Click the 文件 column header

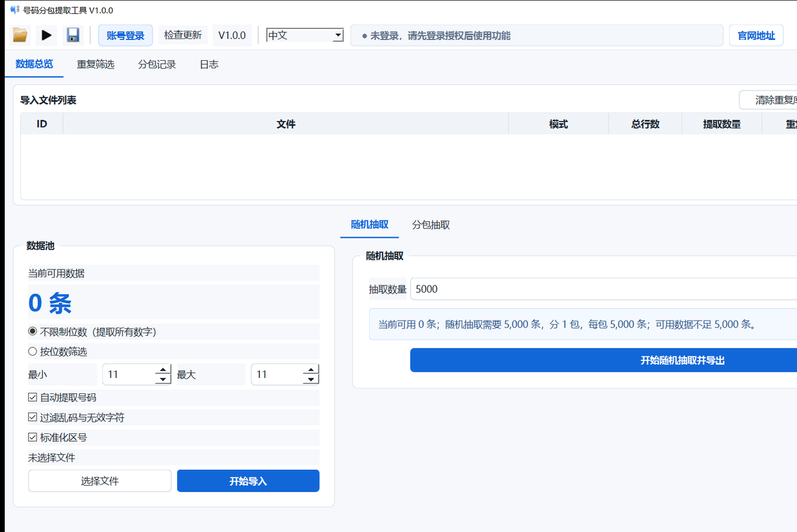point(286,124)
